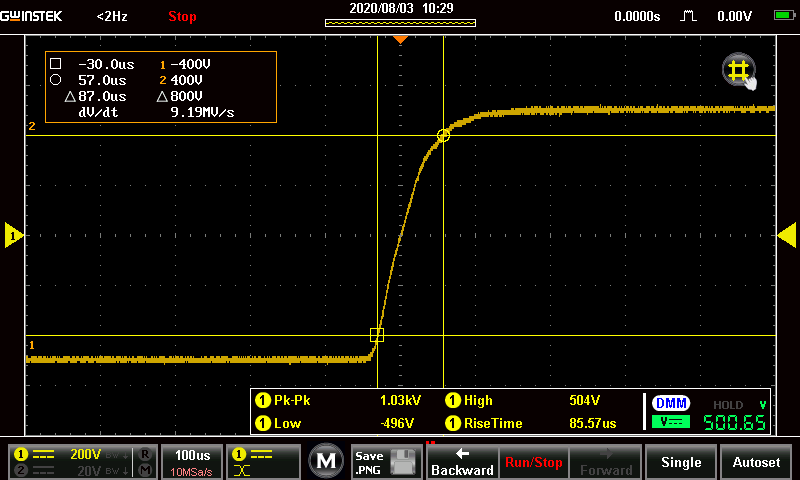The image size is (800, 480).
Task: Select the rising edge trigger icon
Action: 688,16
